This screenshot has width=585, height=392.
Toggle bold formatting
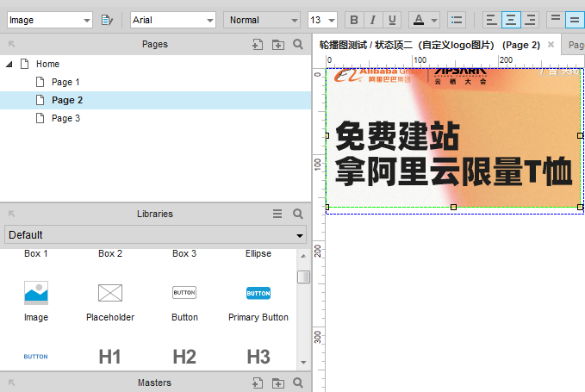click(354, 20)
